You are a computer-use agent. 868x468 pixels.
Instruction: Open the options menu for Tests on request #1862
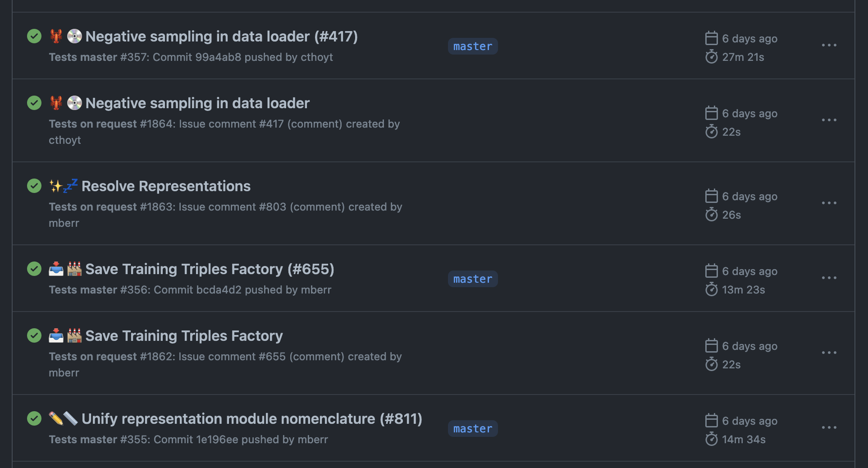pos(831,353)
